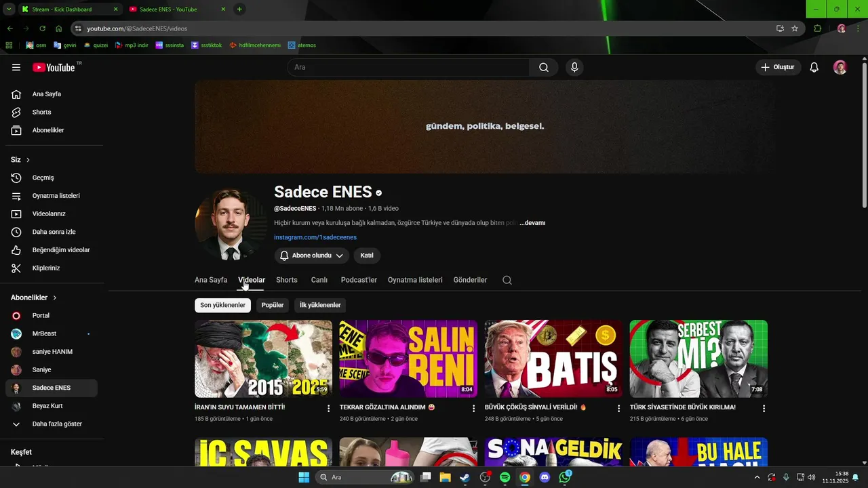Click the Windows taskbar search box
The height and width of the screenshot is (488, 868).
pos(366,477)
